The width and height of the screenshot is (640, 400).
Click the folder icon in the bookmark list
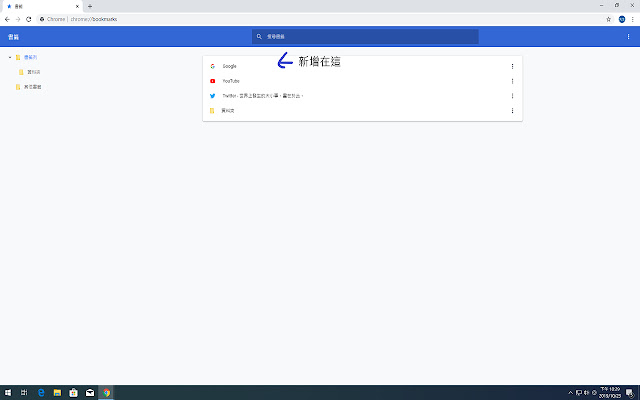pos(212,111)
